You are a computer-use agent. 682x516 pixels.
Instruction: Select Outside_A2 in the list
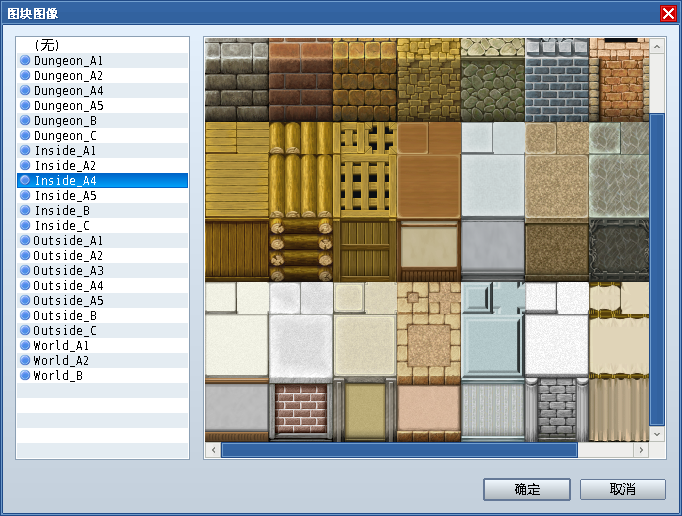pos(103,256)
